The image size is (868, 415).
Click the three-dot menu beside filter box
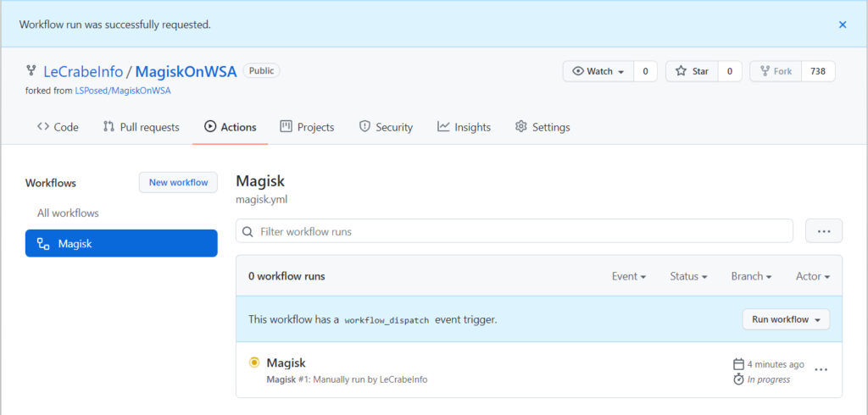[824, 231]
